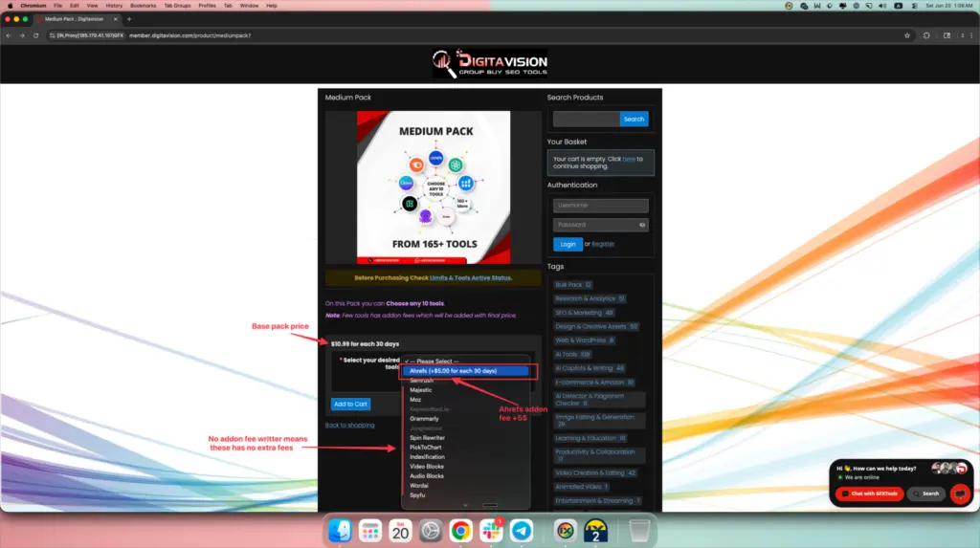The image size is (980, 548).
Task: Focus the Username input field
Action: [601, 206]
